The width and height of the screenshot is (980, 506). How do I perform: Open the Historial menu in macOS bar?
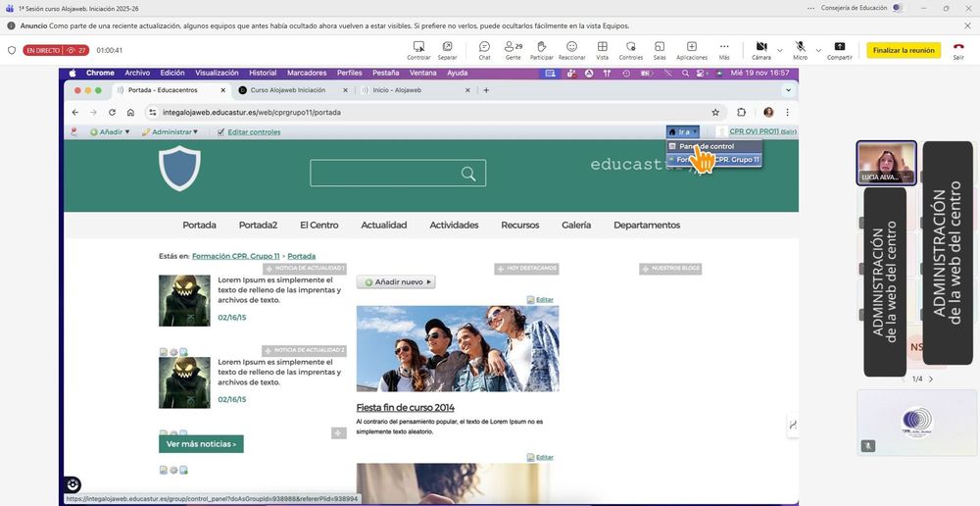click(263, 73)
